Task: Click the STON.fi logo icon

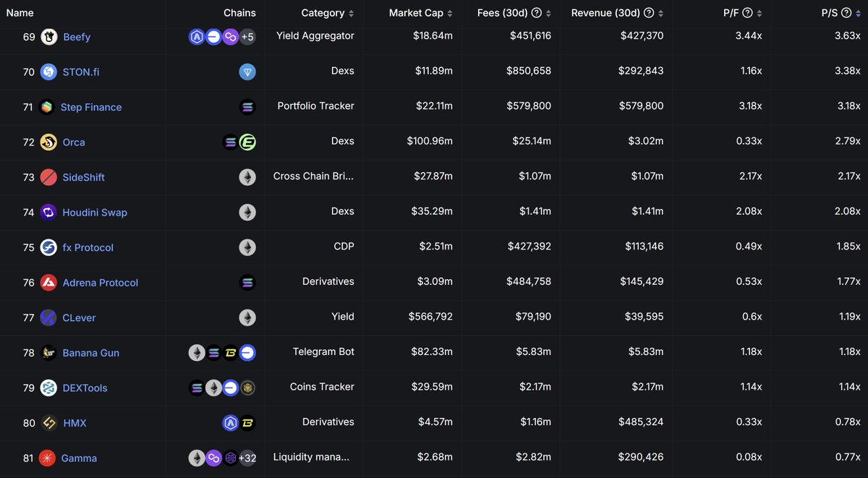Action: point(48,72)
